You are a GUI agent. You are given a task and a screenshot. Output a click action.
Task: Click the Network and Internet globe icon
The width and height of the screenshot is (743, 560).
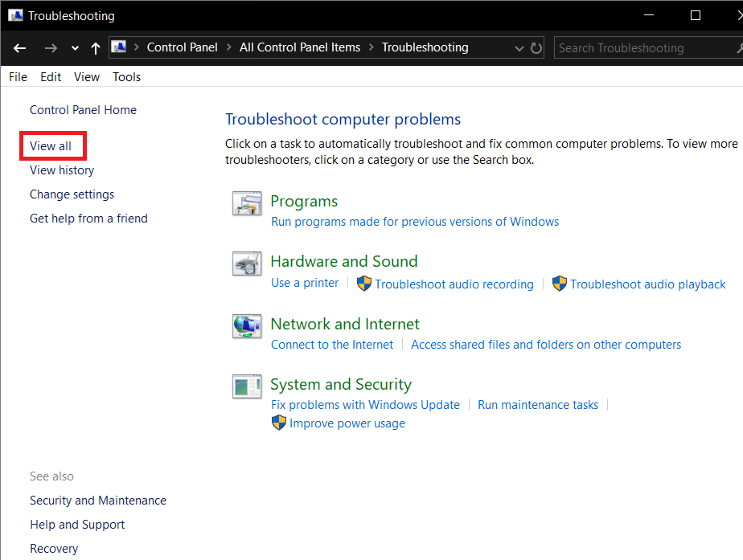click(x=247, y=326)
